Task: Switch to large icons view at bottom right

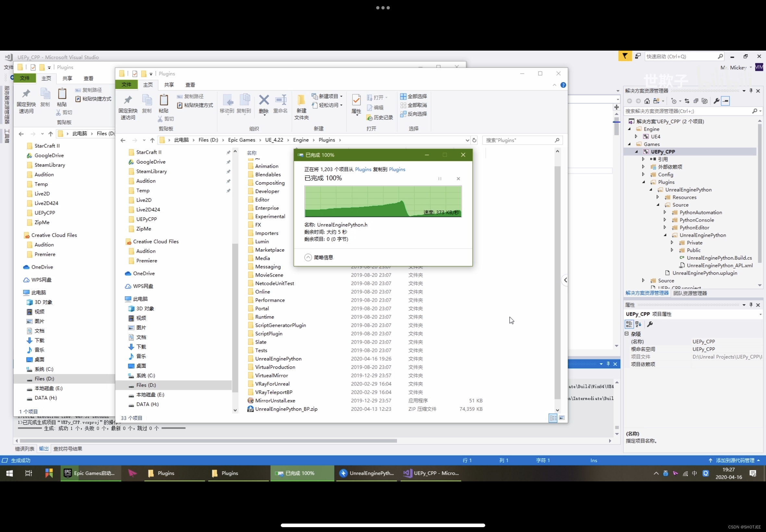Action: (562, 418)
